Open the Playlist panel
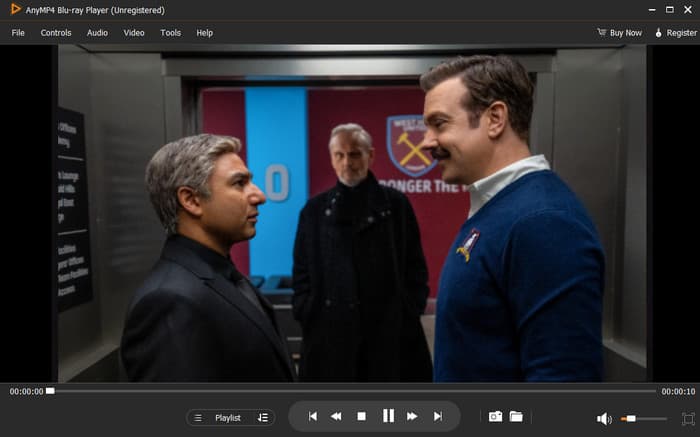The width and height of the screenshot is (700, 437). point(228,418)
